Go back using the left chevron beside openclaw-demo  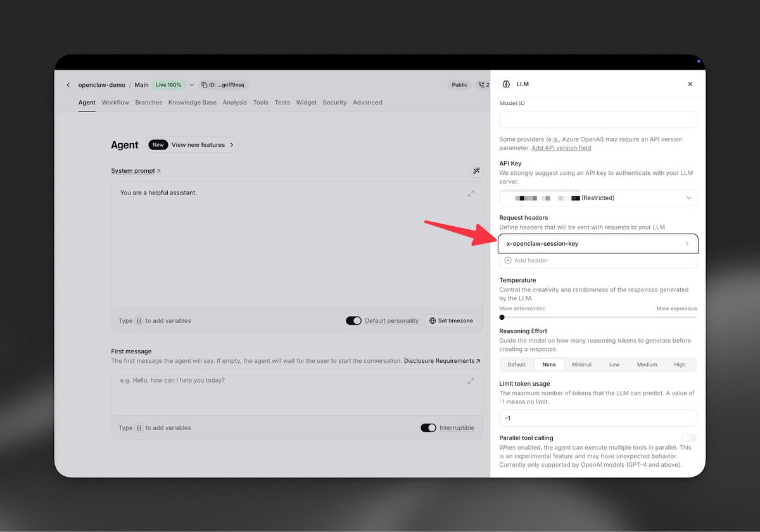tap(68, 85)
